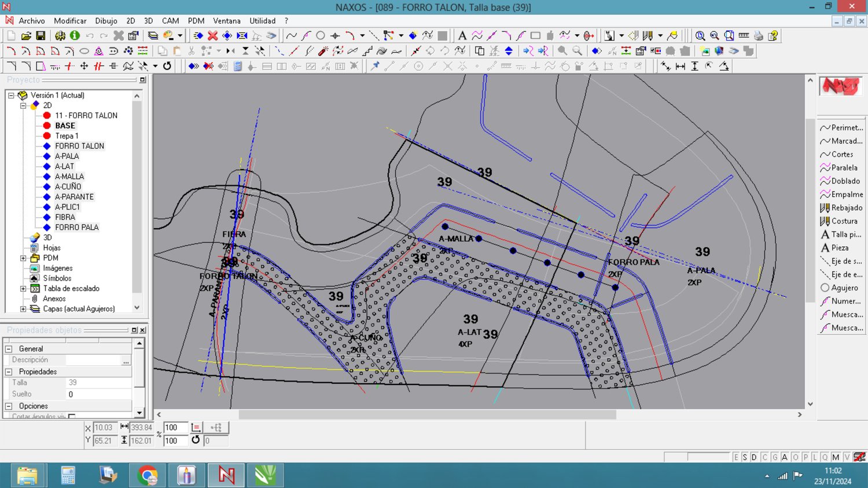Open the Dibujo menu
The width and height of the screenshot is (868, 488).
pyautogui.click(x=106, y=21)
